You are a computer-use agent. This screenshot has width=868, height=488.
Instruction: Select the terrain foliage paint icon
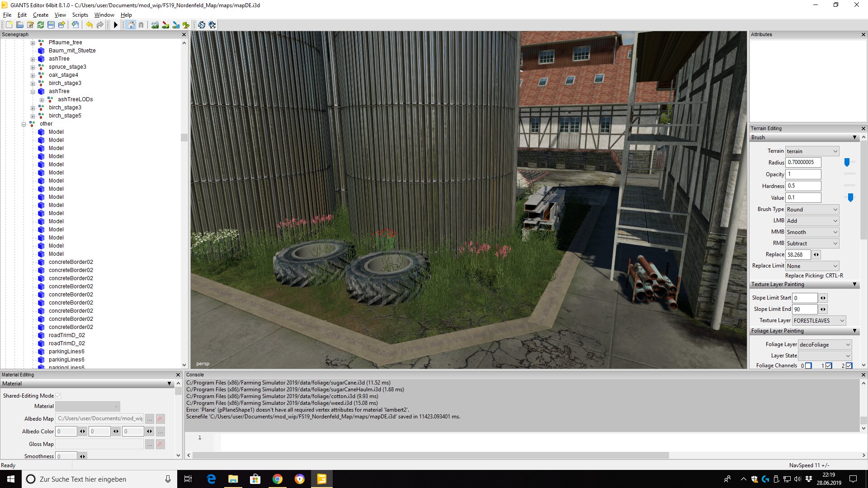click(186, 25)
